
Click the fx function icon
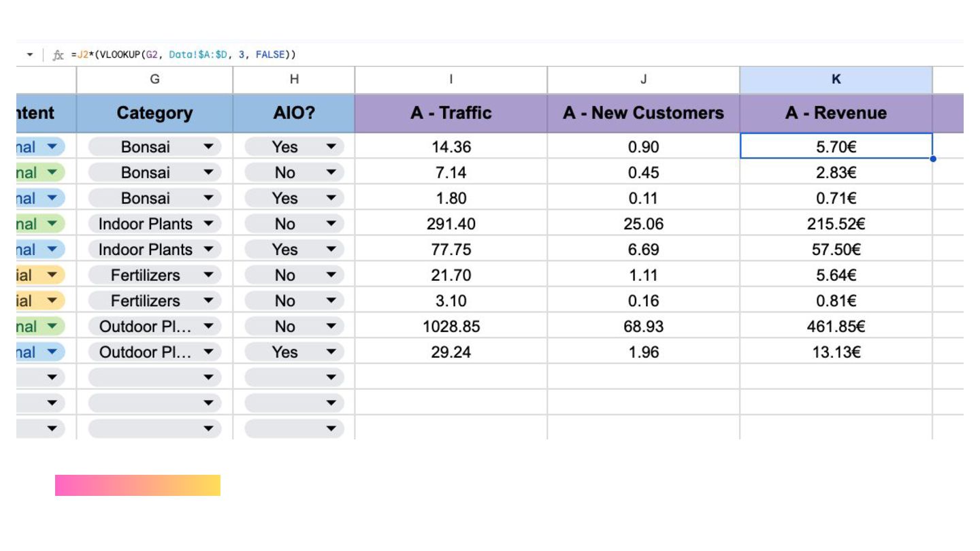tap(58, 55)
